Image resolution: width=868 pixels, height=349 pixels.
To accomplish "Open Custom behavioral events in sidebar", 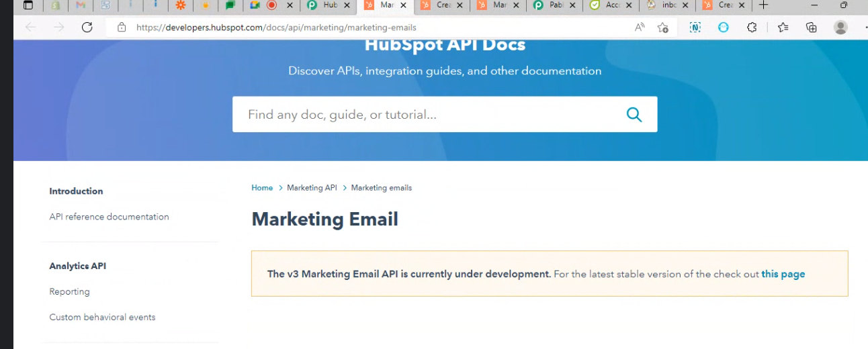I will 102,317.
